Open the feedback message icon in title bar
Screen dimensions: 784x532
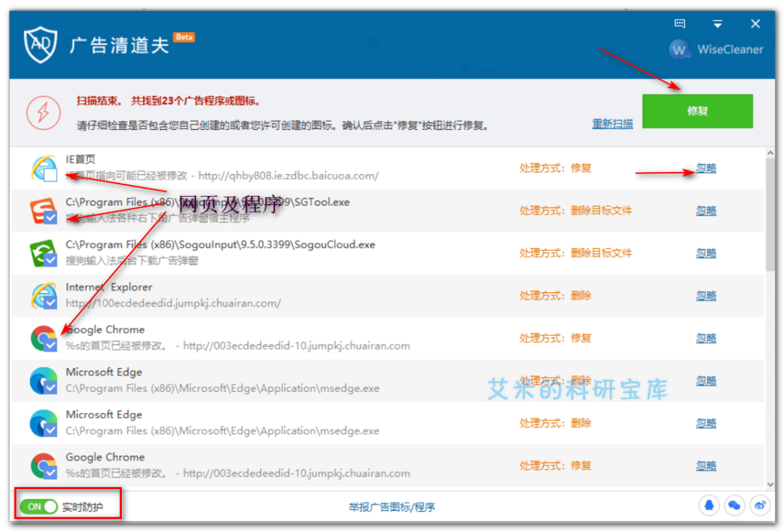click(680, 23)
